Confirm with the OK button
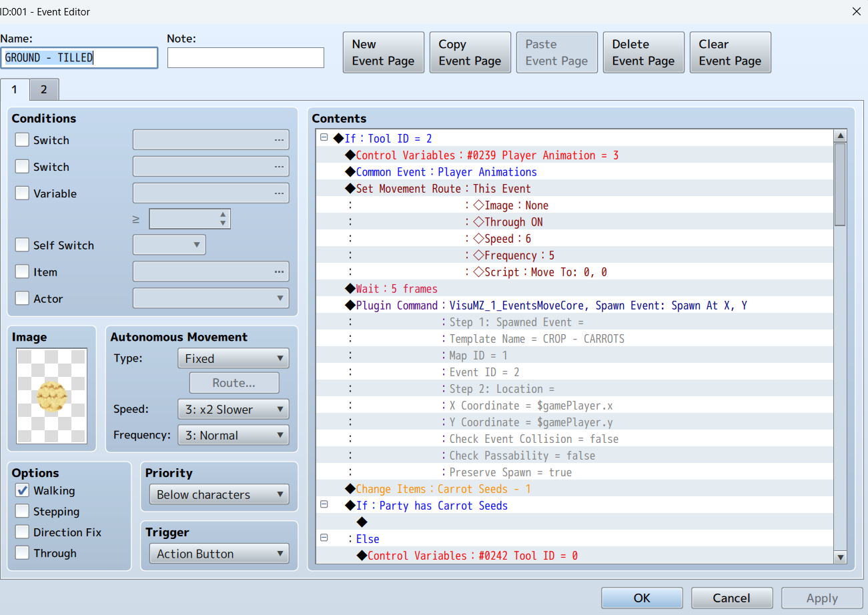This screenshot has width=868, height=615. click(642, 598)
